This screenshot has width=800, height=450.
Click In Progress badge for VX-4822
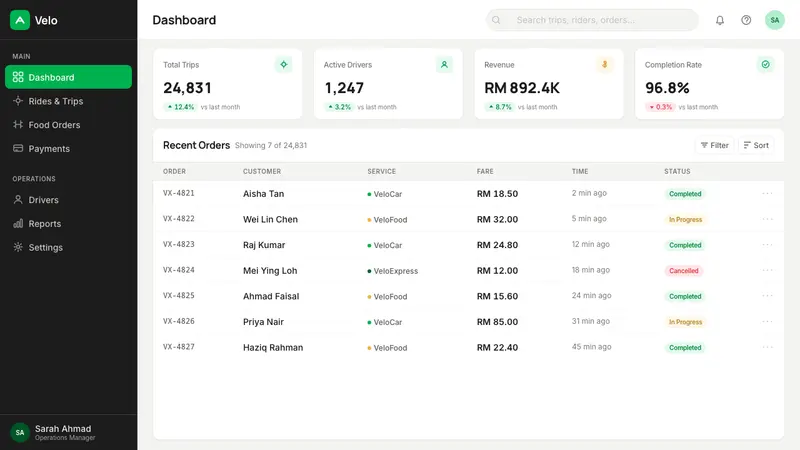(x=685, y=219)
